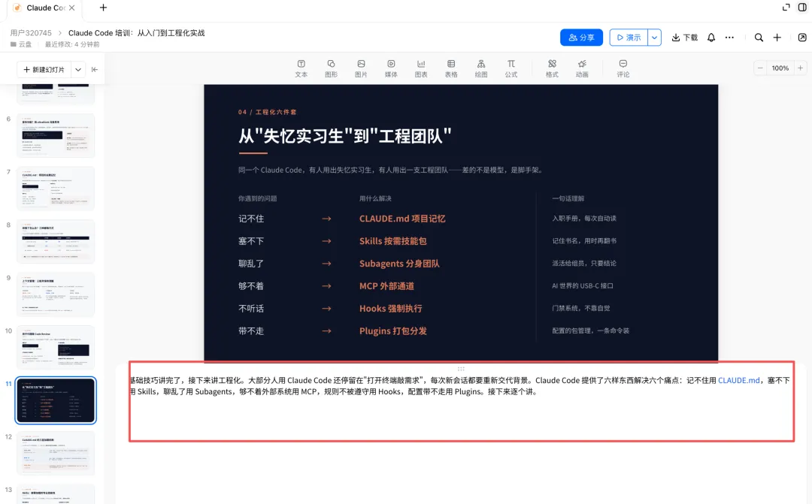Click the 04 / 工程化六件套 section label
Viewport: 812px width, 504px height.
pos(267,112)
